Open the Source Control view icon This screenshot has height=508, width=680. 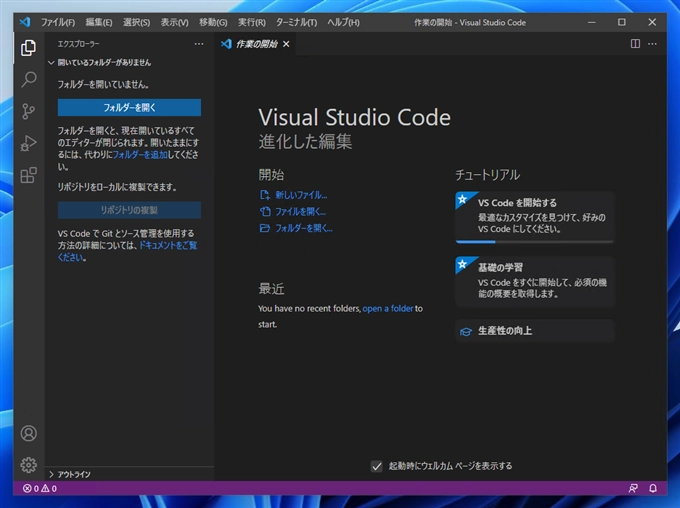coord(28,111)
